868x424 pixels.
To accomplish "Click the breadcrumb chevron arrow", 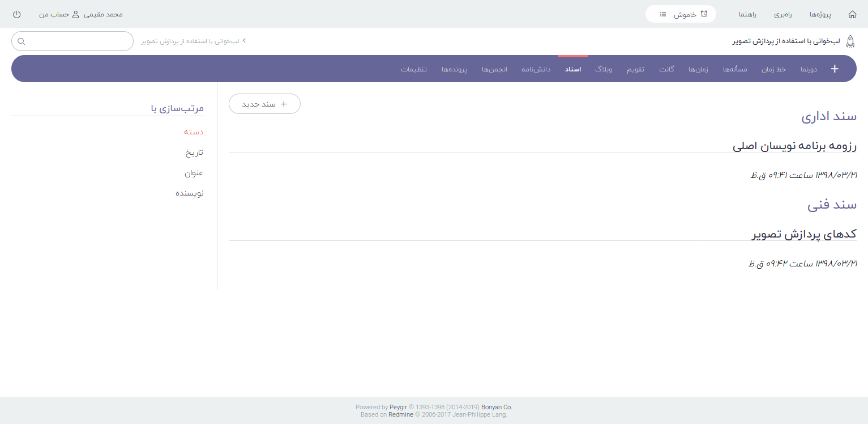I will point(244,41).
